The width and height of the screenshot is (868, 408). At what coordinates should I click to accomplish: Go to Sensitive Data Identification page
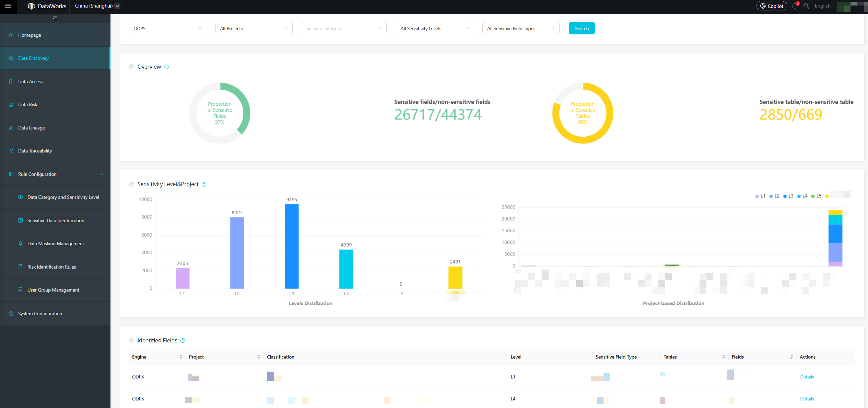pyautogui.click(x=56, y=220)
